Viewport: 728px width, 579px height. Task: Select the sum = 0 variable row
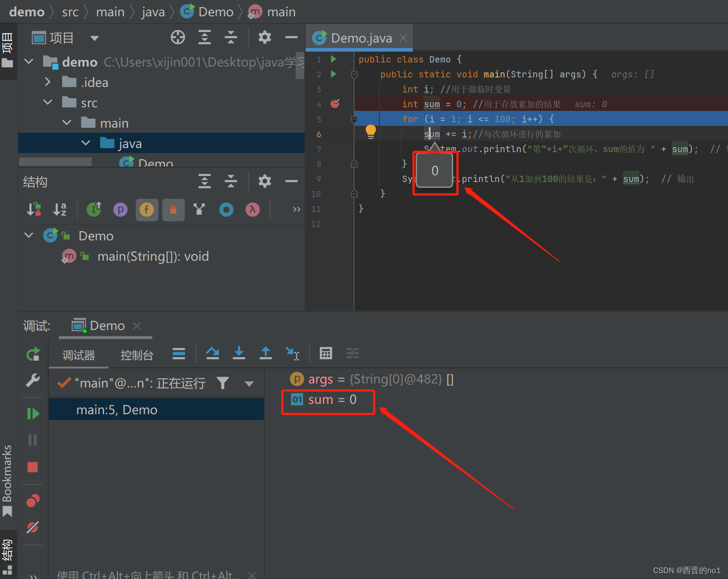point(324,400)
